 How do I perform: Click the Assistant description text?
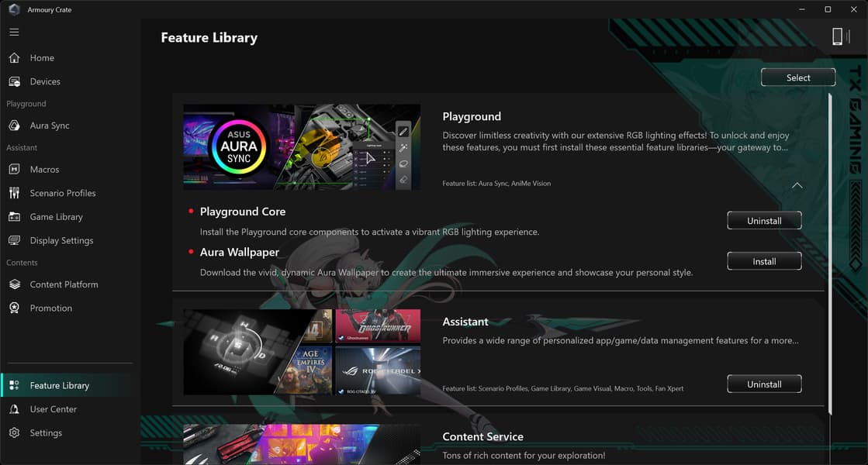point(621,340)
